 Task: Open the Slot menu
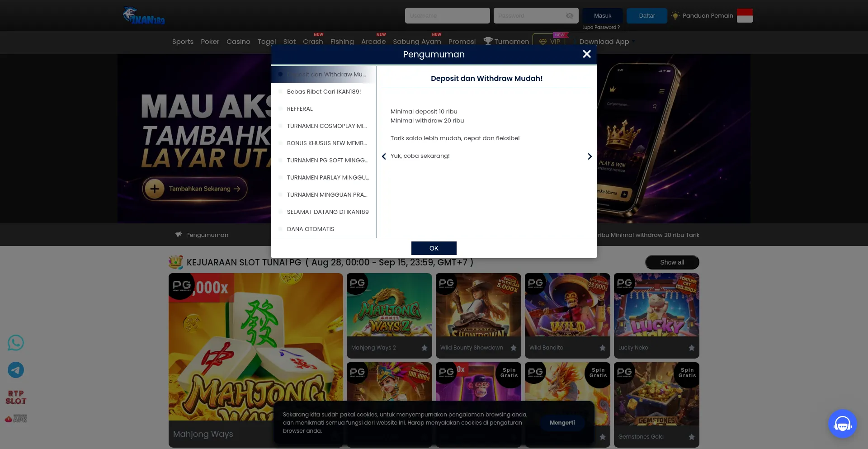(x=289, y=42)
